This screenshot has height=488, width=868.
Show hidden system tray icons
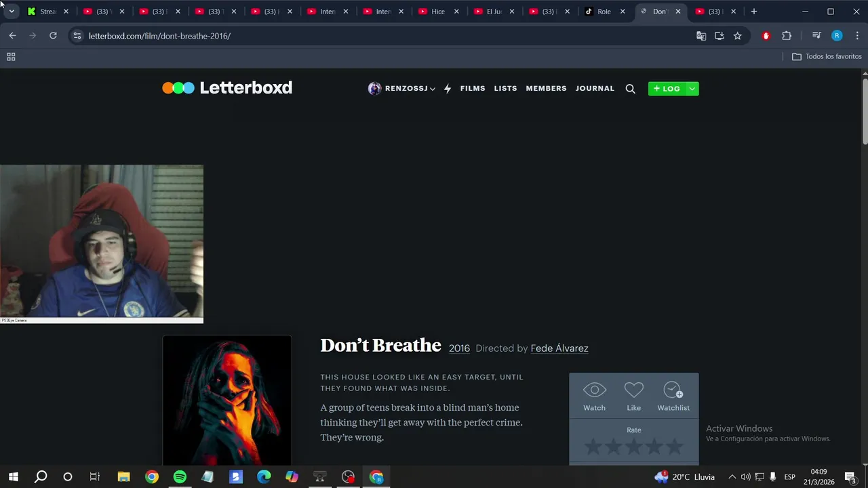click(732, 477)
